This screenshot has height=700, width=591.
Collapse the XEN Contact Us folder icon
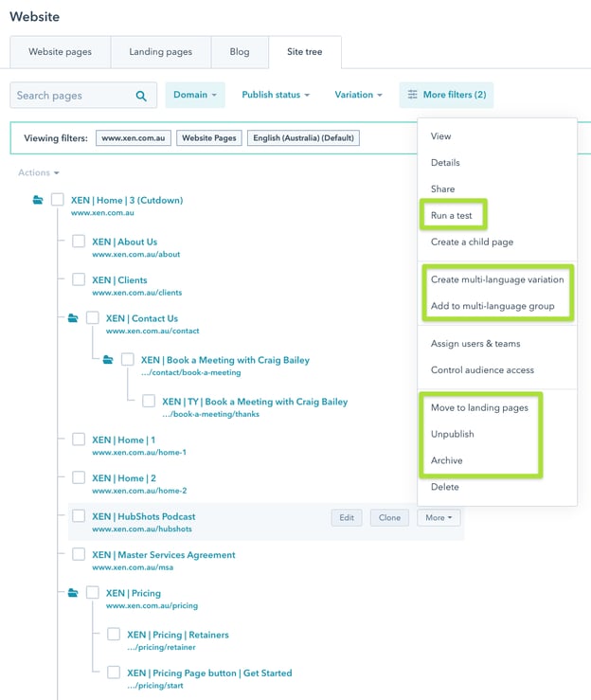click(x=73, y=318)
